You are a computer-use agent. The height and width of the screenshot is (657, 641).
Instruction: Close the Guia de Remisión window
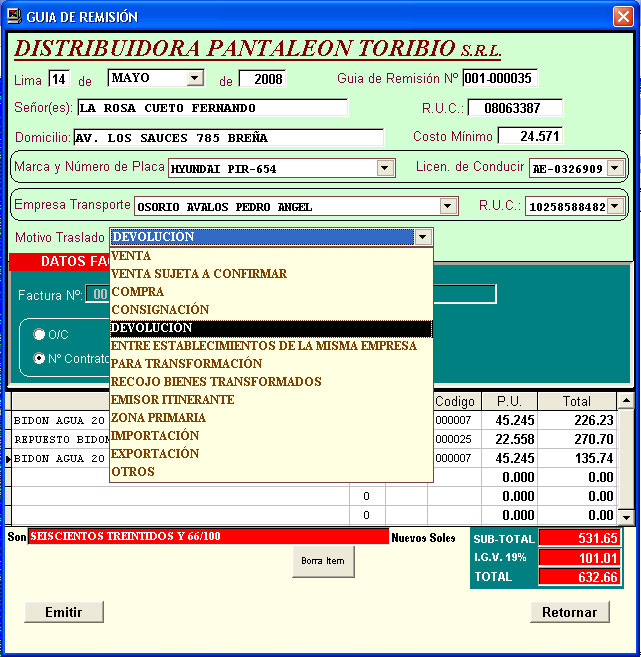[x=622, y=16]
